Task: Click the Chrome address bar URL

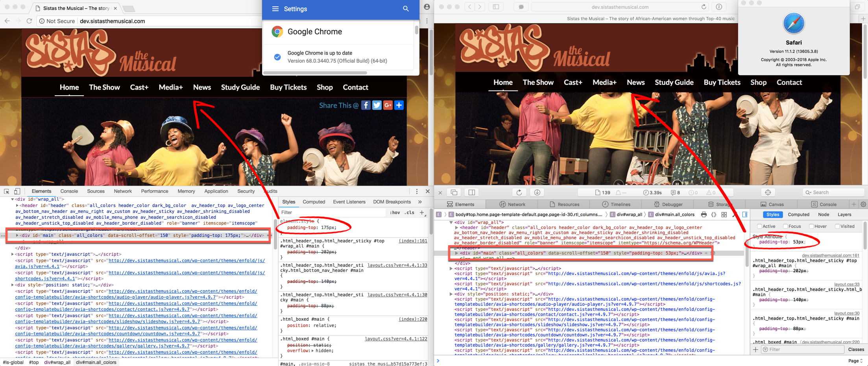Action: coord(113,21)
